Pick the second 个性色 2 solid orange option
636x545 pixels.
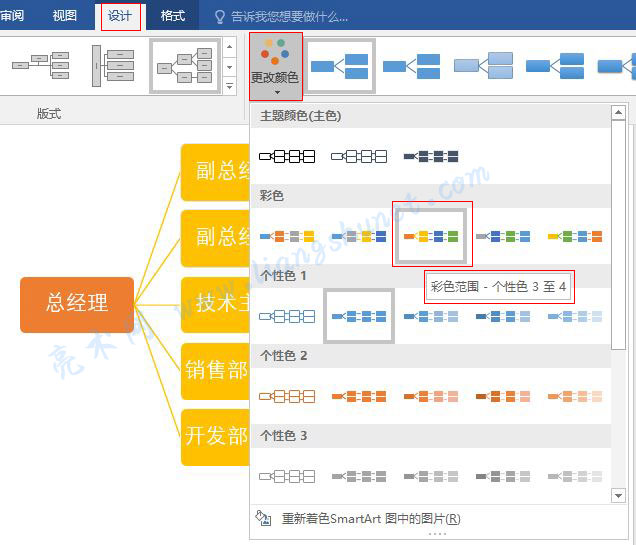[x=359, y=396]
